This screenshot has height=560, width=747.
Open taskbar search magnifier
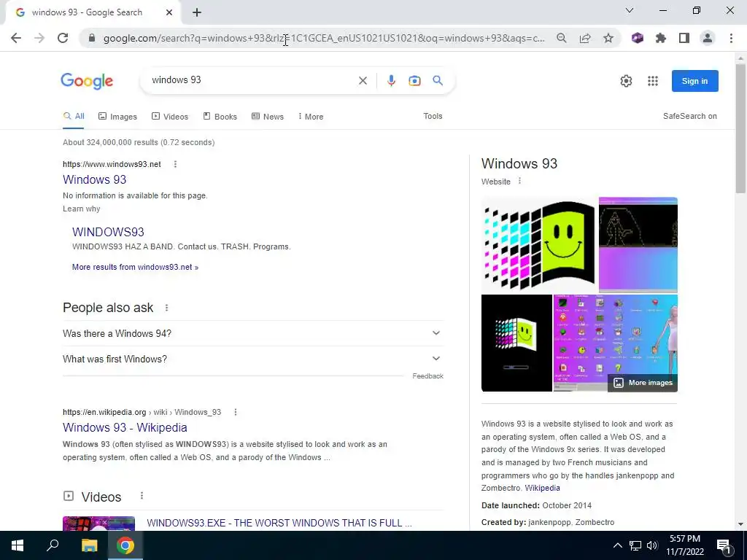click(53, 545)
